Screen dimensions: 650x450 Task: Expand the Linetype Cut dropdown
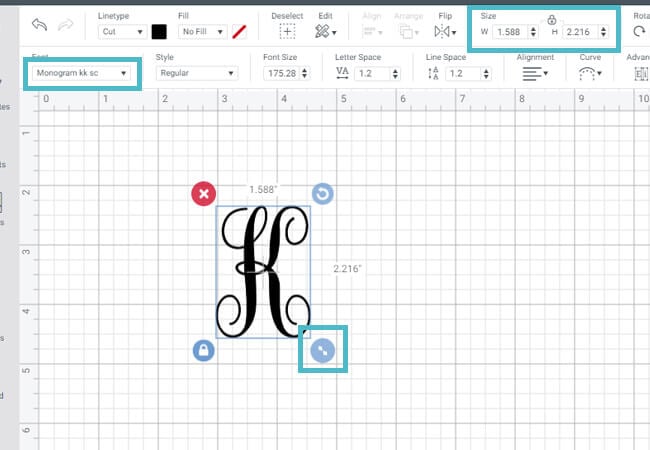pos(122,31)
